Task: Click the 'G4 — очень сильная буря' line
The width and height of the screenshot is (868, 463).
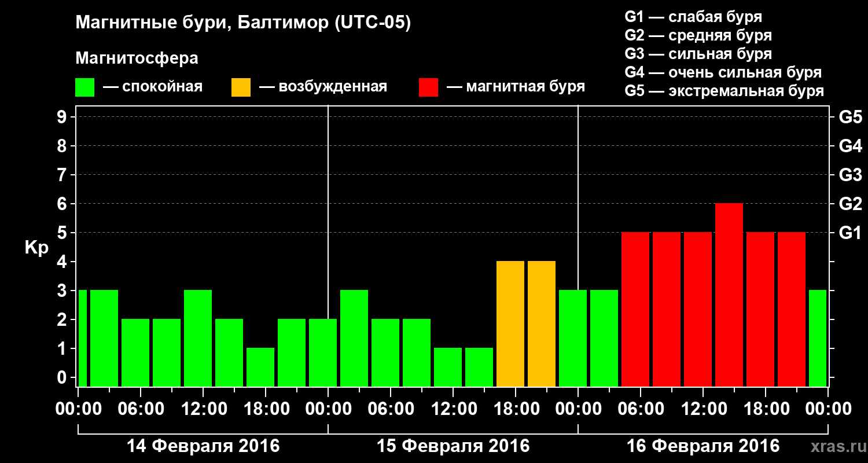Action: point(723,72)
